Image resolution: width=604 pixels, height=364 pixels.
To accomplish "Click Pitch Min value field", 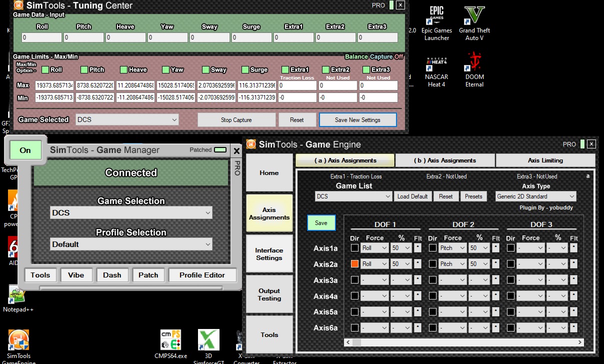I will [95, 97].
